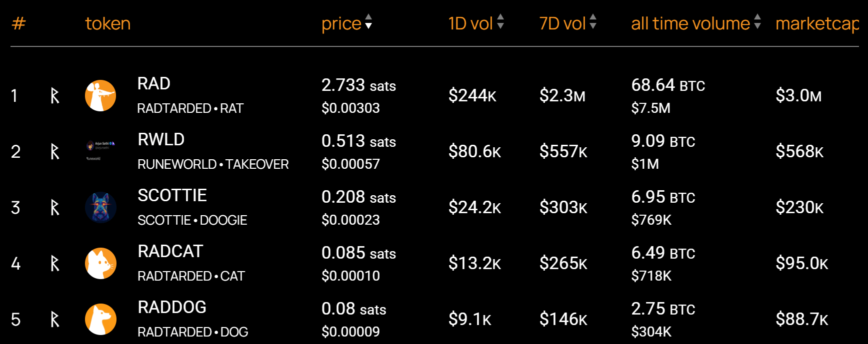This screenshot has width=868, height=344.
Task: Select the RADCAT row price 0.085 sats
Action: (x=358, y=253)
